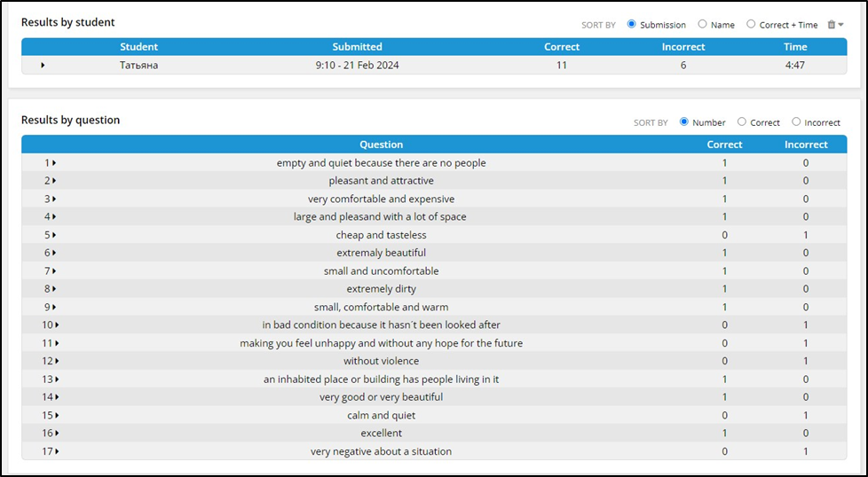Sort student results by Submission
Image resolution: width=868 pixels, height=477 pixels.
click(x=632, y=25)
